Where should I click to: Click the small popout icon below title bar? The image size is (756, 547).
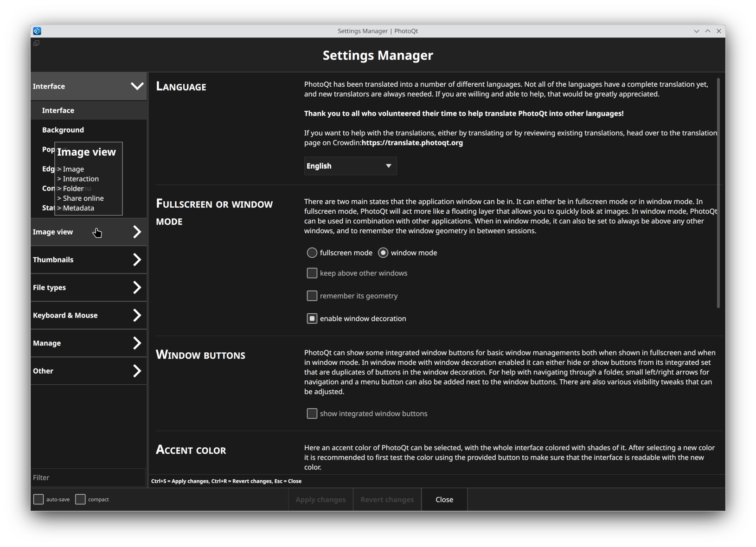pyautogui.click(x=36, y=43)
